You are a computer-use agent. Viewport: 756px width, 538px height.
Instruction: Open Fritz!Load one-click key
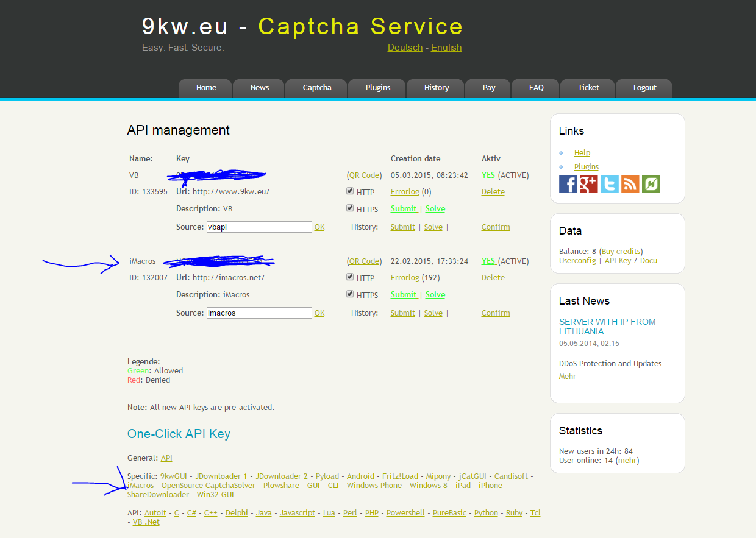(x=401, y=476)
